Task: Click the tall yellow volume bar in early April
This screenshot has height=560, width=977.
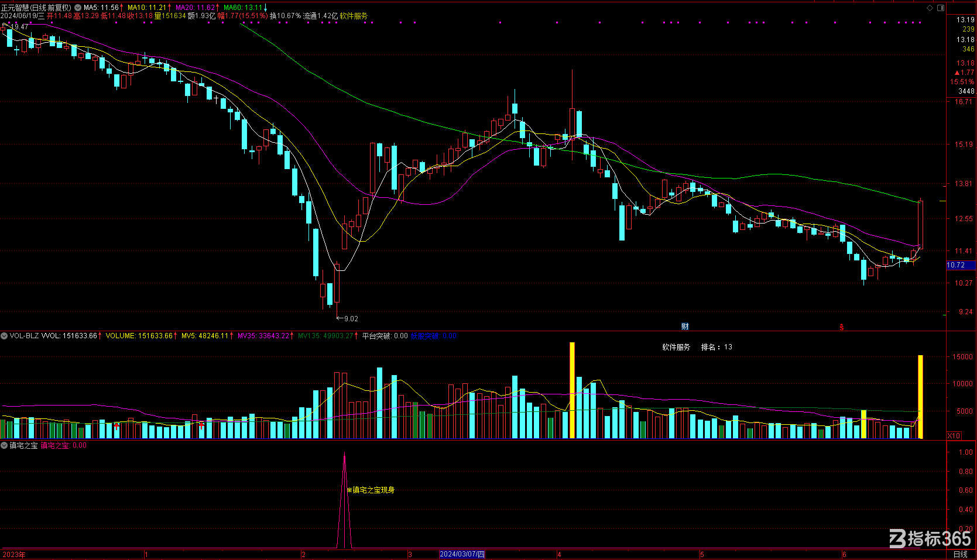Action: point(572,390)
